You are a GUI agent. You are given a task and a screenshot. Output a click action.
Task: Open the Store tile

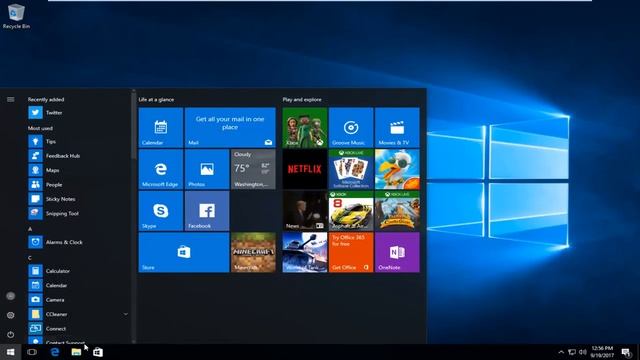pos(184,252)
